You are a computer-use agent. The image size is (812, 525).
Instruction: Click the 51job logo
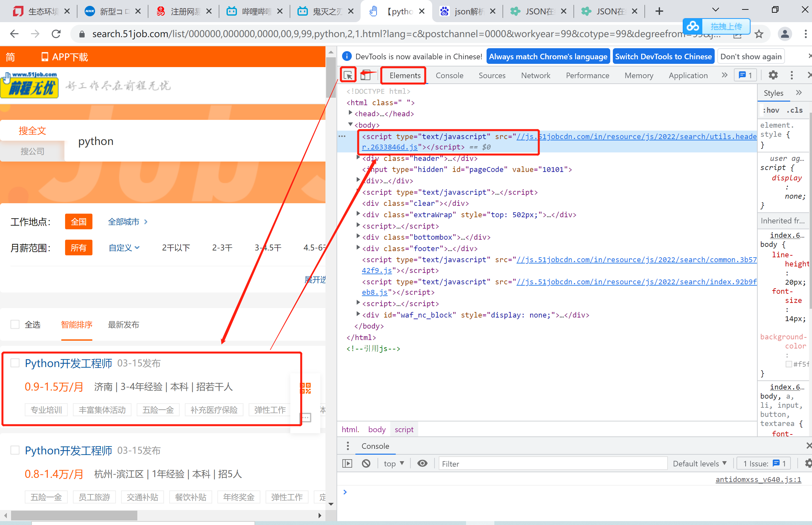click(x=30, y=85)
